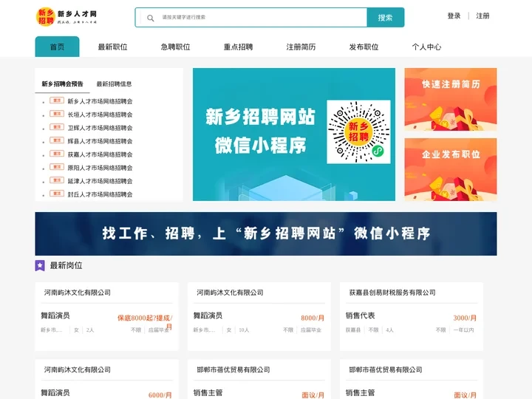
Task: Go to 急聘职位 section
Action: click(175, 47)
